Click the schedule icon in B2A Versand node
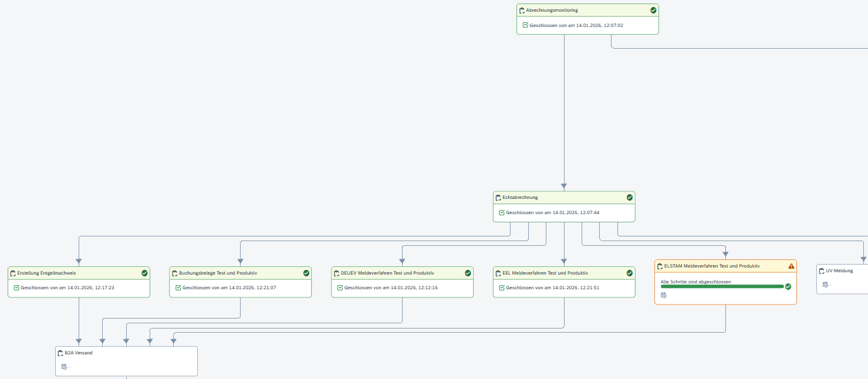 point(64,367)
